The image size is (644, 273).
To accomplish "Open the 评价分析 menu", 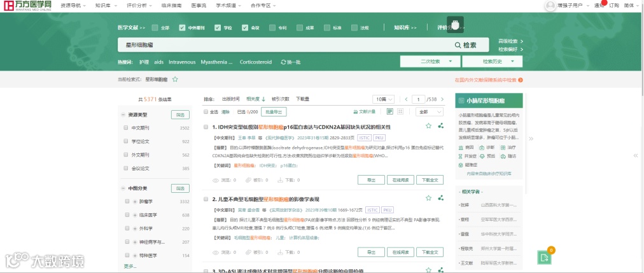I will tap(139, 6).
